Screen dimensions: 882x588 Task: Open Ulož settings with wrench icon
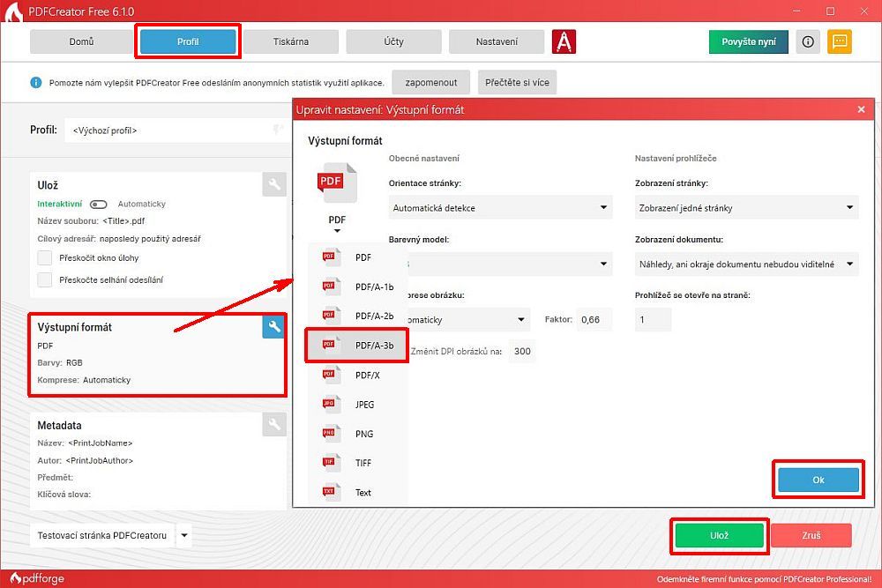(273, 184)
